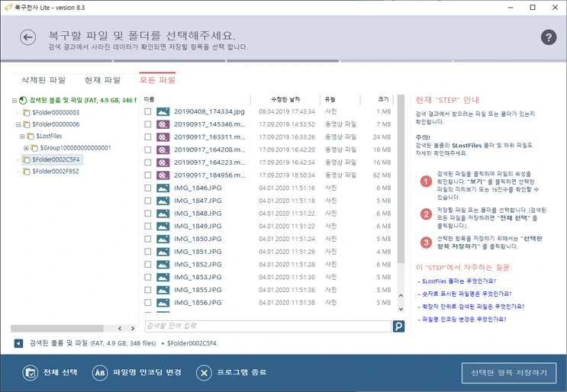Collapse the $LostFiles tree node
The width and height of the screenshot is (567, 392).
(22, 137)
